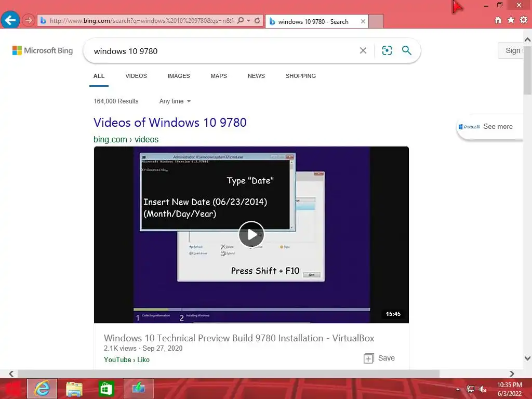Expand the Any time filter dropdown
The width and height of the screenshot is (532, 399).
(175, 101)
